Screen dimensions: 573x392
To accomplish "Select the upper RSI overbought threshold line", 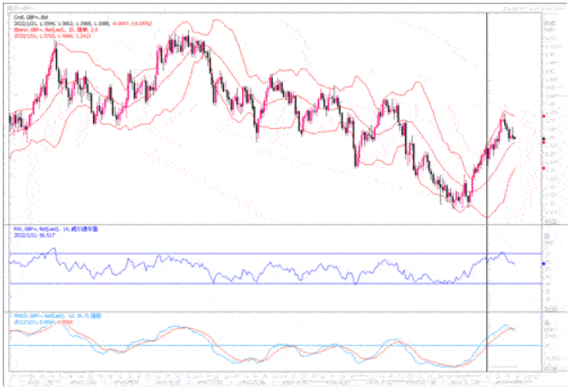I will pos(271,254).
